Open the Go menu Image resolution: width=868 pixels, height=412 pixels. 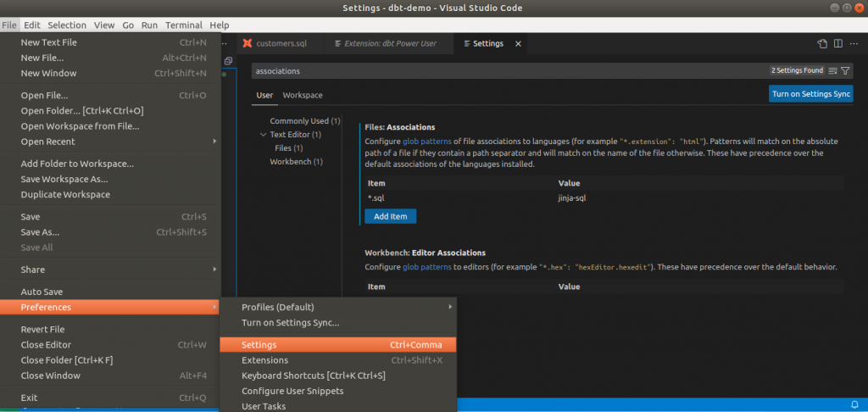pos(129,25)
